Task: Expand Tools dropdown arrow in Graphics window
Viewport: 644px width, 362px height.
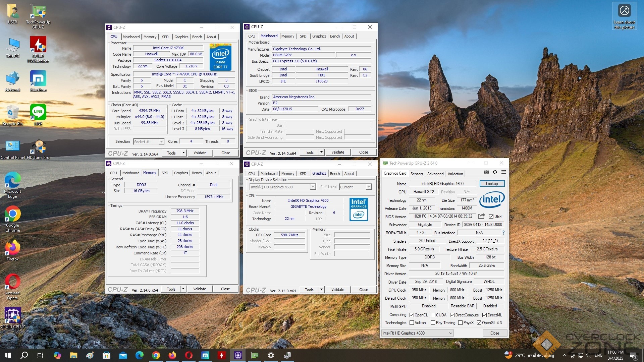Action: [x=321, y=290]
